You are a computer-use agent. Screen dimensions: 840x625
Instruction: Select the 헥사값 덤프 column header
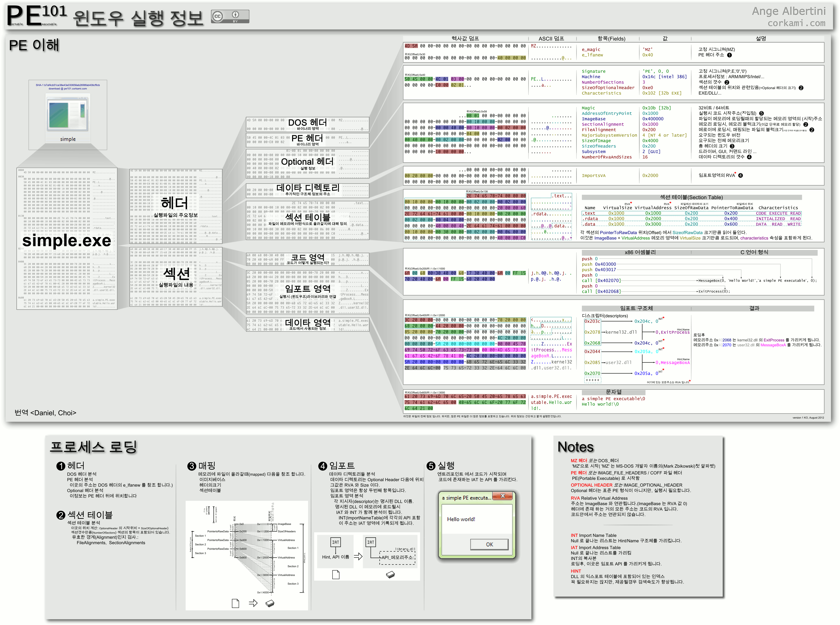pos(465,39)
